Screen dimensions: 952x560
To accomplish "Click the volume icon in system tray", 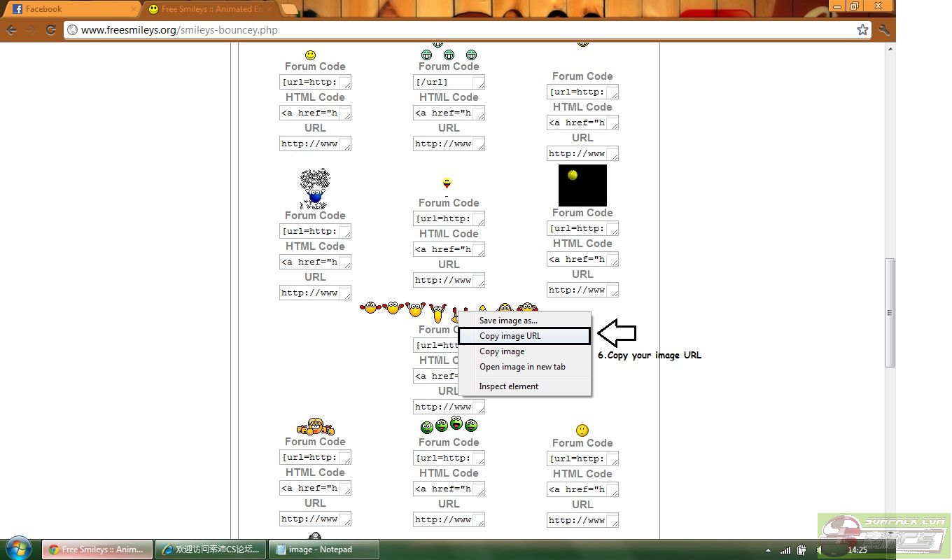I will 819,550.
